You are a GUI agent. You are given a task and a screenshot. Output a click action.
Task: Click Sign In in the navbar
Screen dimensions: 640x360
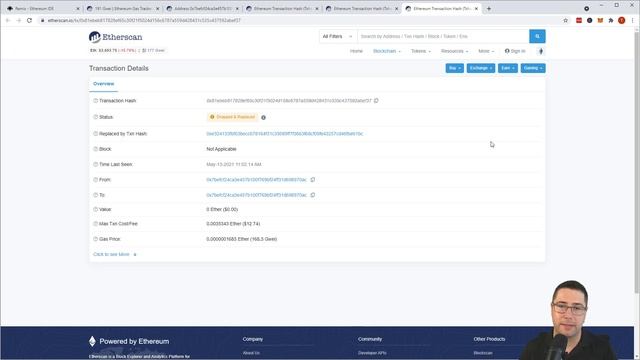coord(515,51)
